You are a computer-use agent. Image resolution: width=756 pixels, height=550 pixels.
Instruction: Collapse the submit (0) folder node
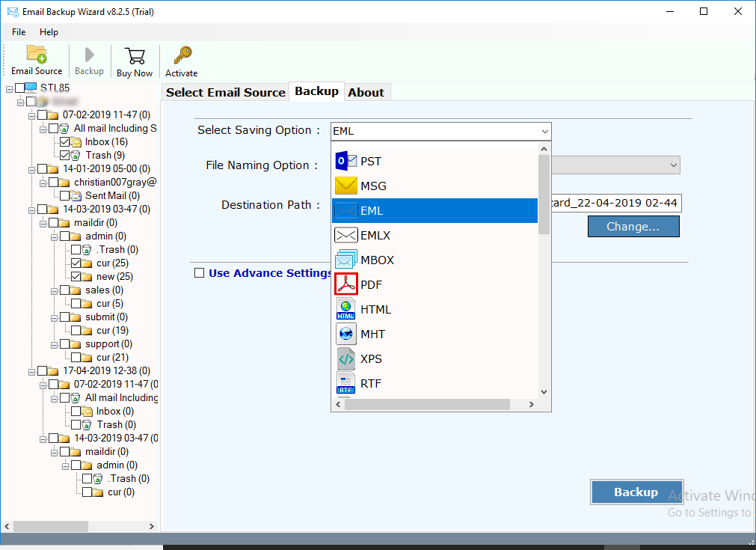54,319
